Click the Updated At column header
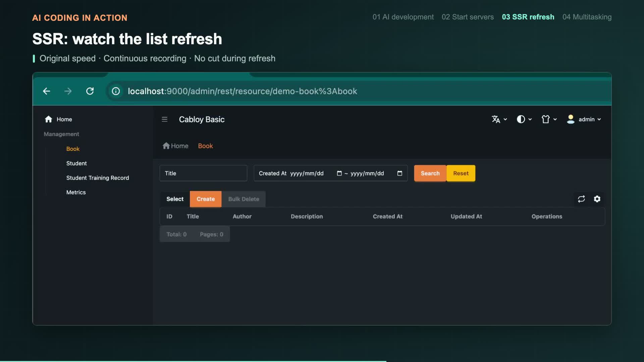This screenshot has height=362, width=644. [x=466, y=217]
